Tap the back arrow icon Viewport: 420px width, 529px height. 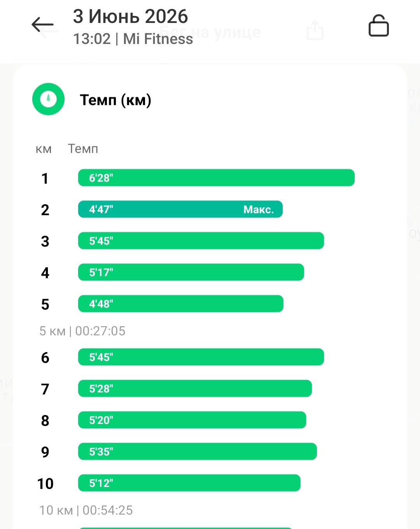point(42,25)
